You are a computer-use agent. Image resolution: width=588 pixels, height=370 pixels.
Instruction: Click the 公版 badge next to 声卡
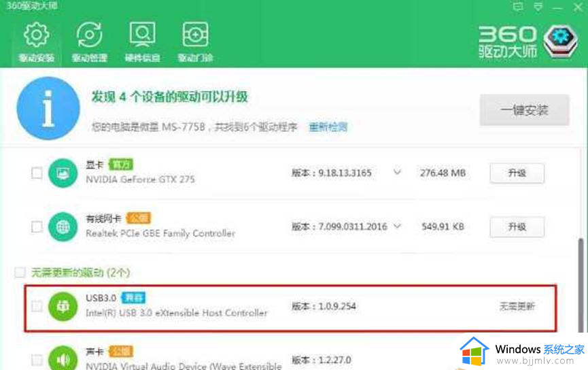121,352
